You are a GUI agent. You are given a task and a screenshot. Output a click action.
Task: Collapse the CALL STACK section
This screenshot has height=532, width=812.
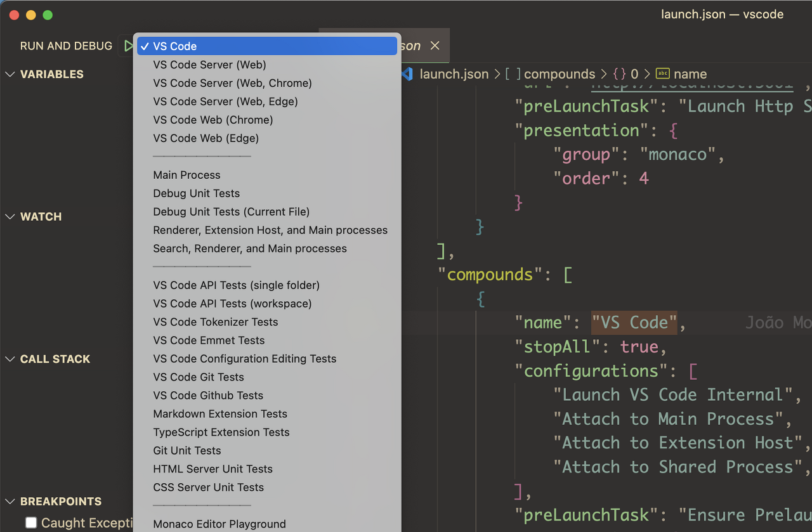[10, 359]
